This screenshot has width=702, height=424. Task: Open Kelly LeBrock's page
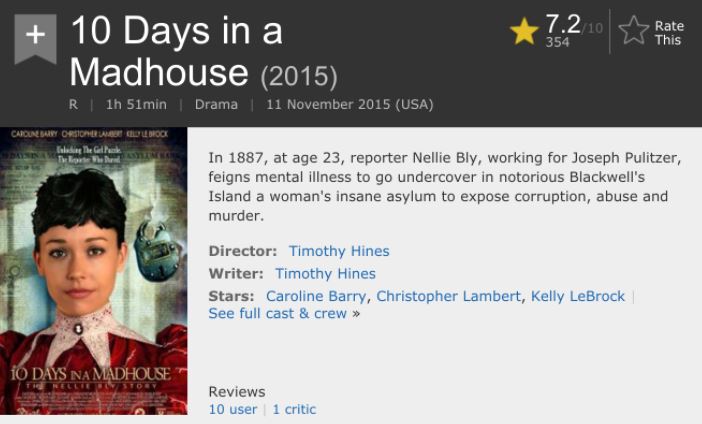pos(578,296)
